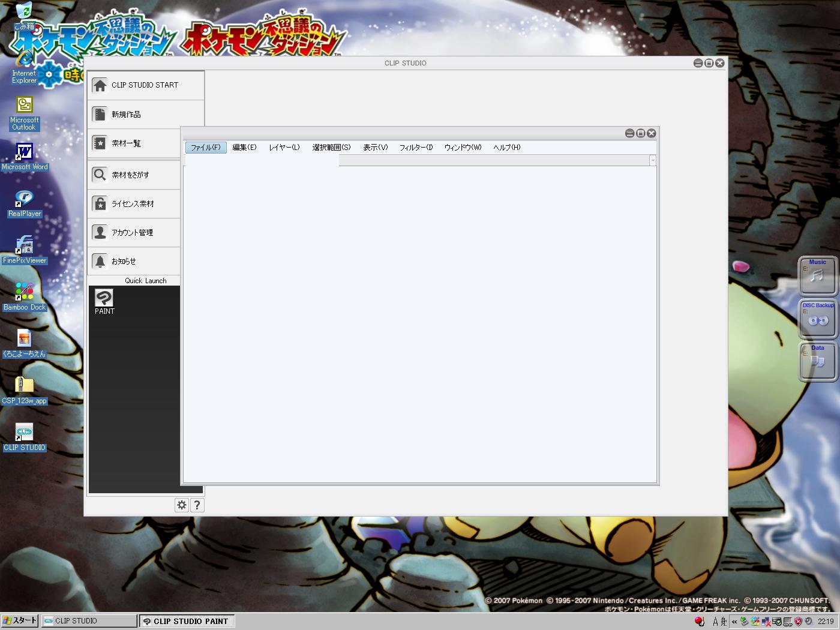Click the CLIP STUDIO window title bar text
This screenshot has width=840, height=630.
pos(406,63)
